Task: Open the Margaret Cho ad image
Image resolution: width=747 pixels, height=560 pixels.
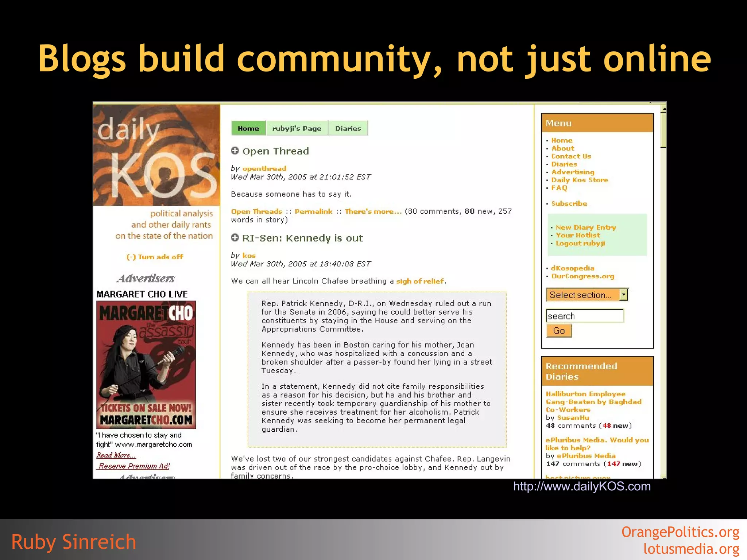Action: 146,365
